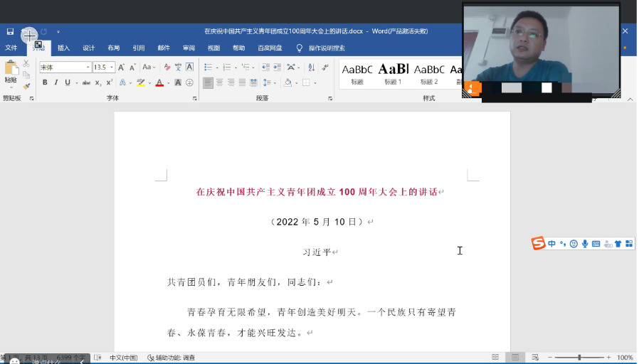Click the Sogou microphone voice input icon

click(x=585, y=244)
